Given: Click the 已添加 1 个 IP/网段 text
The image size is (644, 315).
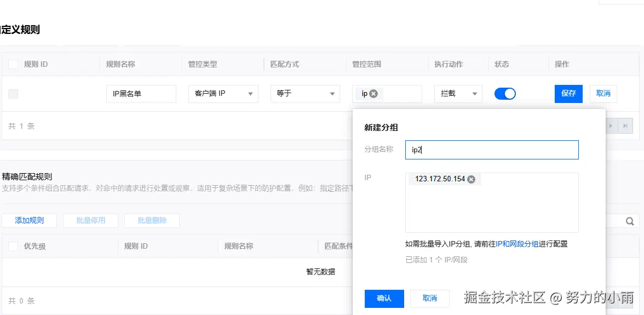Looking at the screenshot, I should point(436,260).
